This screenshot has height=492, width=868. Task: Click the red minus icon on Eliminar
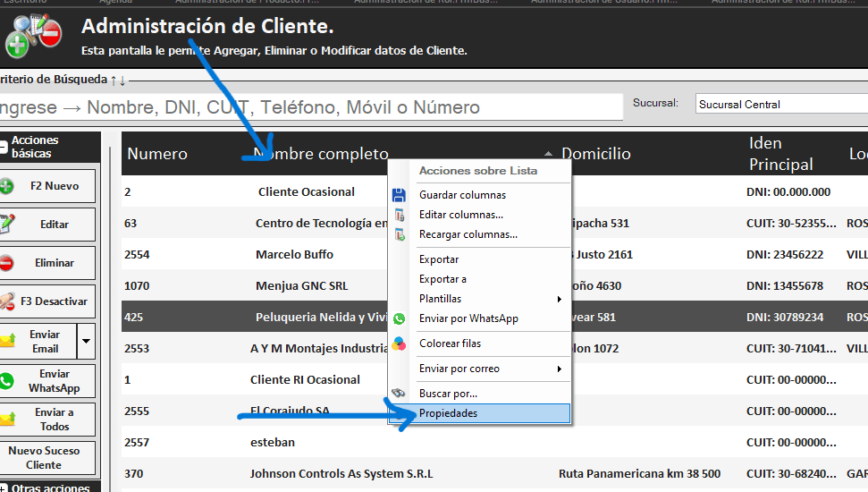pos(6,263)
